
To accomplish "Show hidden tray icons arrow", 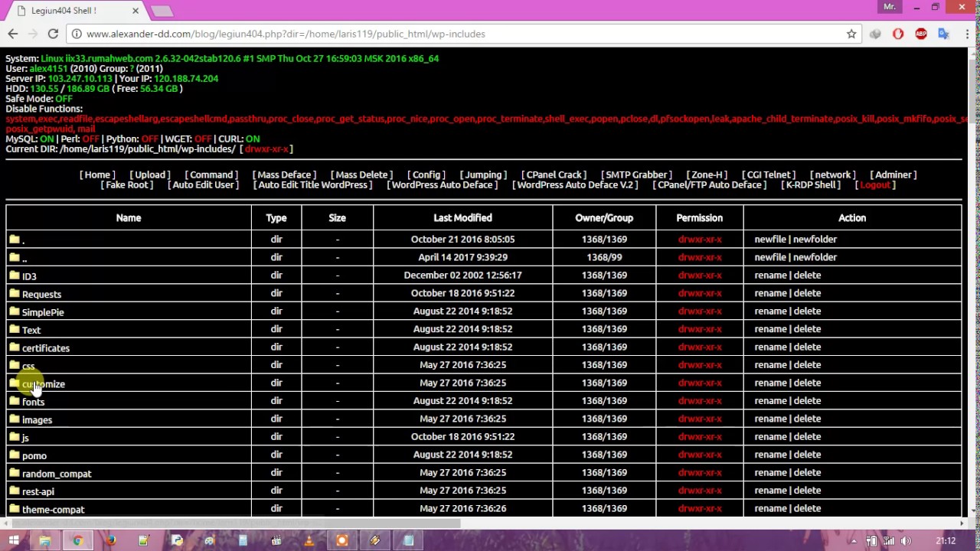I will tap(854, 541).
